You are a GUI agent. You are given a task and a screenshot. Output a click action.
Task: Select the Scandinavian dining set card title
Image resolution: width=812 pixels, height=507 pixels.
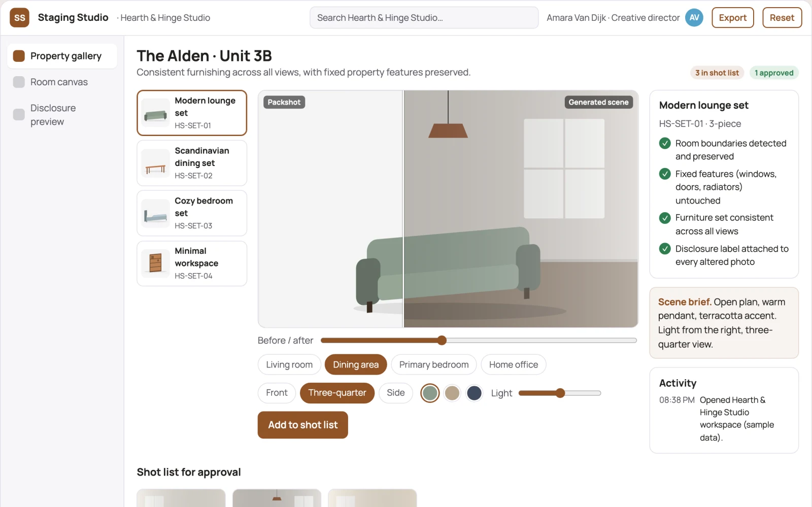201,157
